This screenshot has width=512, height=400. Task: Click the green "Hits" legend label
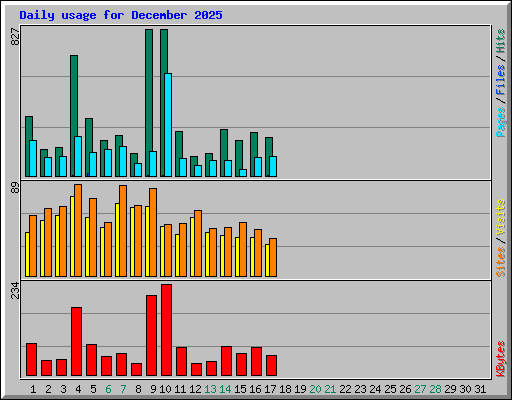pos(500,41)
